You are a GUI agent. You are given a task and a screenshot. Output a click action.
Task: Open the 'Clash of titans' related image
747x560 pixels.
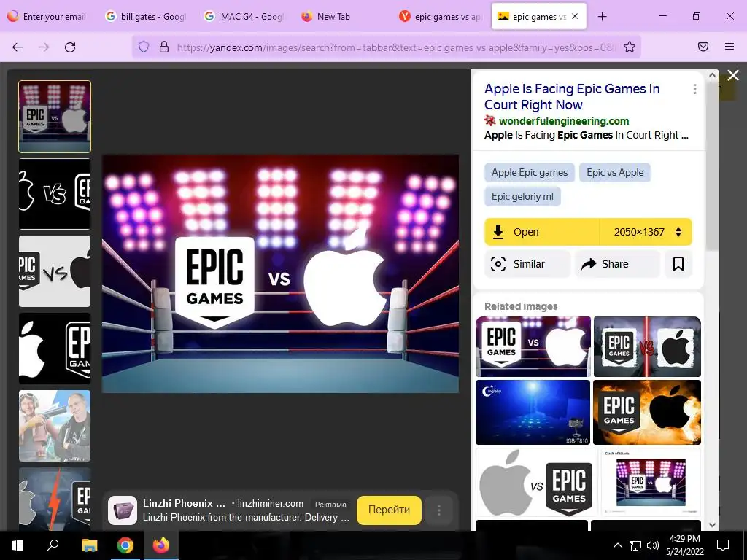tap(651, 483)
